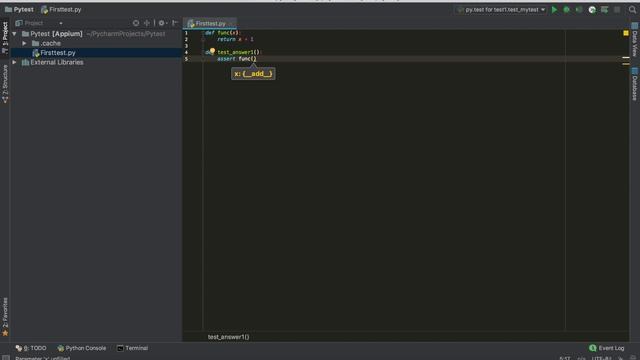The height and width of the screenshot is (360, 640).
Task: Click the Project view icon in panel header
Action: click(x=19, y=23)
